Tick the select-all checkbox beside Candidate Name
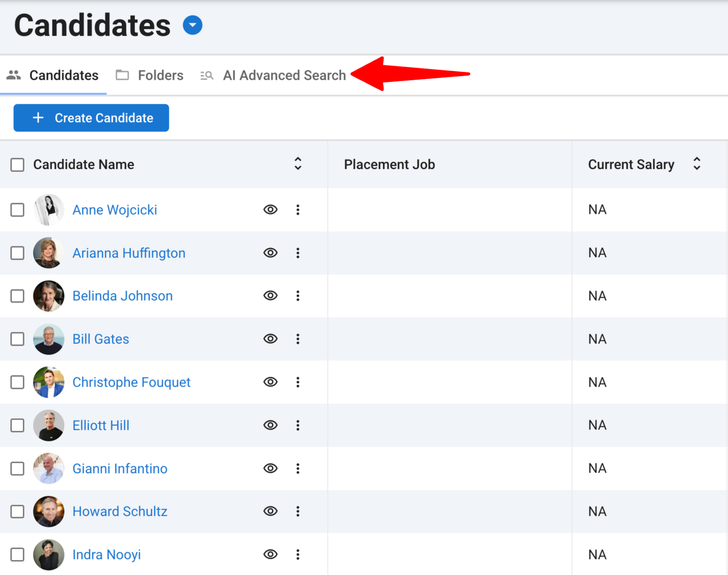The width and height of the screenshot is (728, 575). 17,165
